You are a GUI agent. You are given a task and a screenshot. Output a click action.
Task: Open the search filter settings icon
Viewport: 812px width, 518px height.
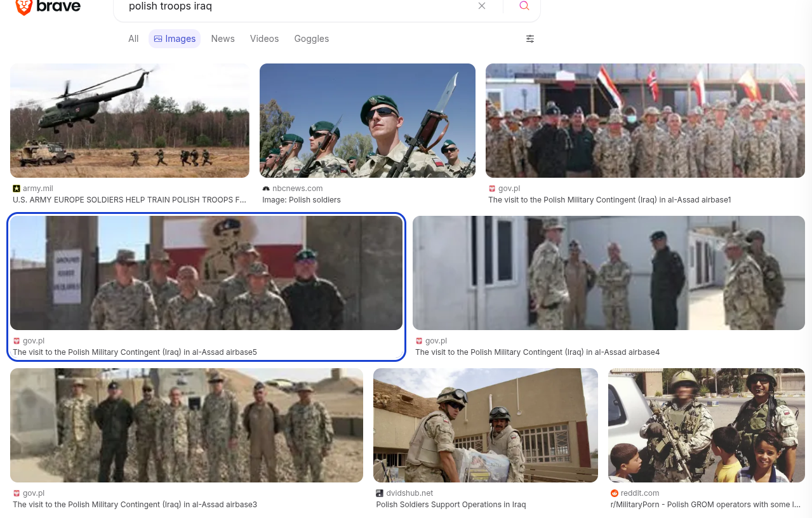tap(530, 39)
